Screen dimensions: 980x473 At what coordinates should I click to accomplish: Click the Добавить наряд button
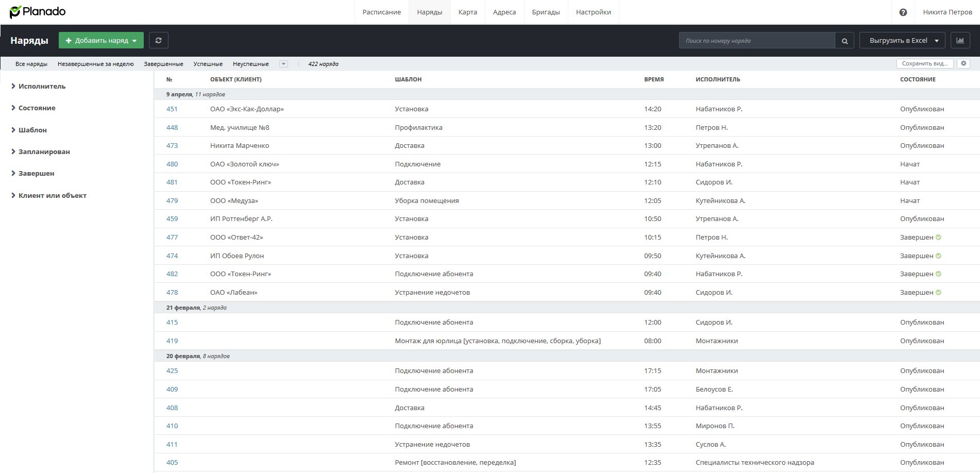pos(101,41)
